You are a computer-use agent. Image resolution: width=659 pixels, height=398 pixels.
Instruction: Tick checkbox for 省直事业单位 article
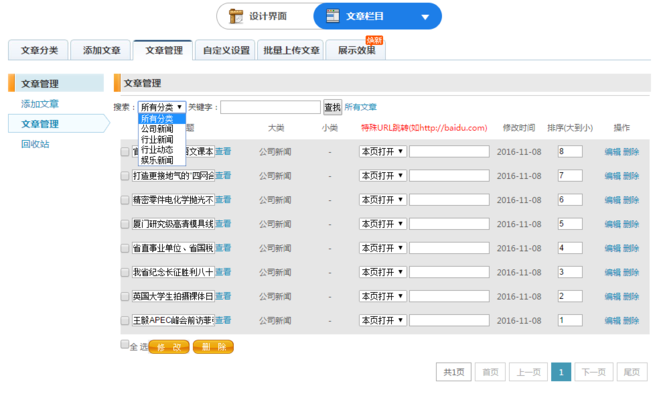[125, 248]
